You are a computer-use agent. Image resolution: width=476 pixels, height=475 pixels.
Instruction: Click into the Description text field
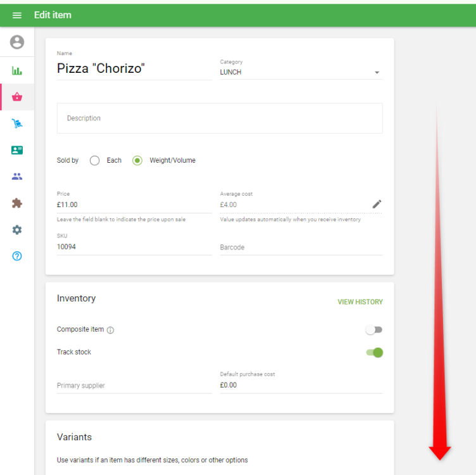pos(219,118)
